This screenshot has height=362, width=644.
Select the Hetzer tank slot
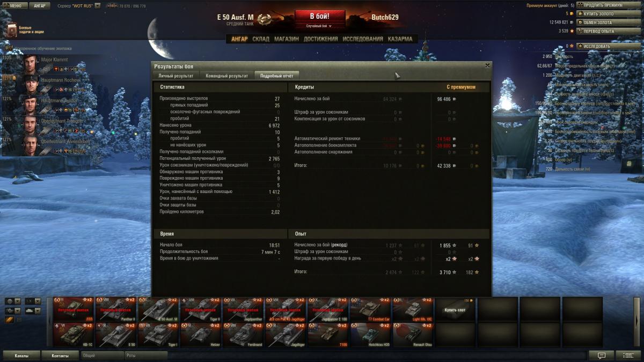(201, 335)
